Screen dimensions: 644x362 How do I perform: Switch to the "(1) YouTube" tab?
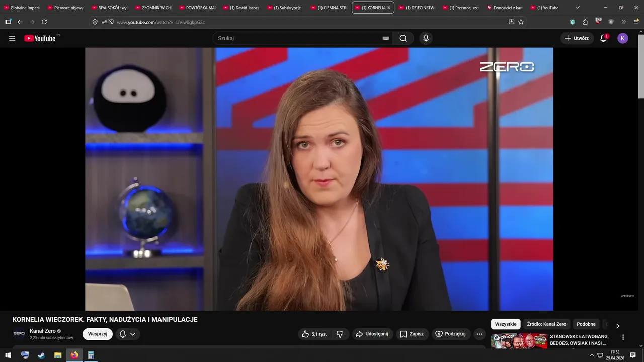[x=548, y=8]
